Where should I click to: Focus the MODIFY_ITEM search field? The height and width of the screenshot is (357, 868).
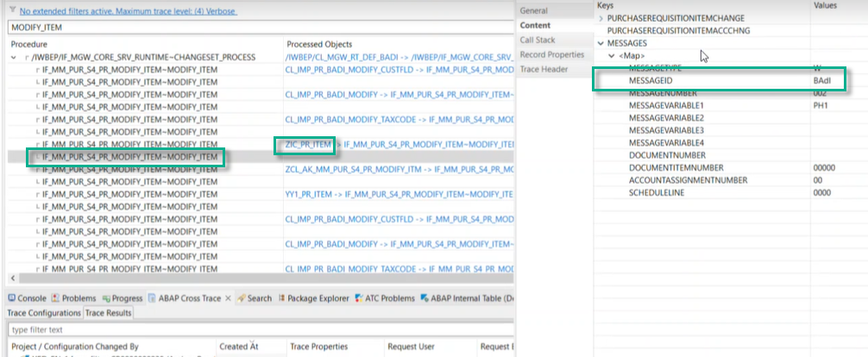pos(261,27)
